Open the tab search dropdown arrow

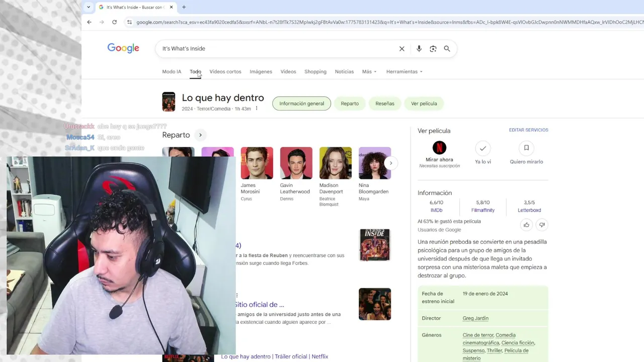tap(89, 7)
